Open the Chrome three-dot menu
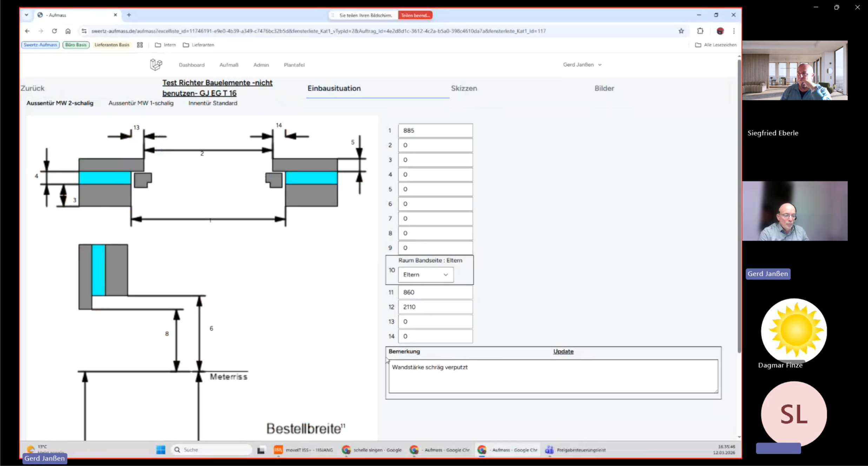868x466 pixels. click(734, 31)
